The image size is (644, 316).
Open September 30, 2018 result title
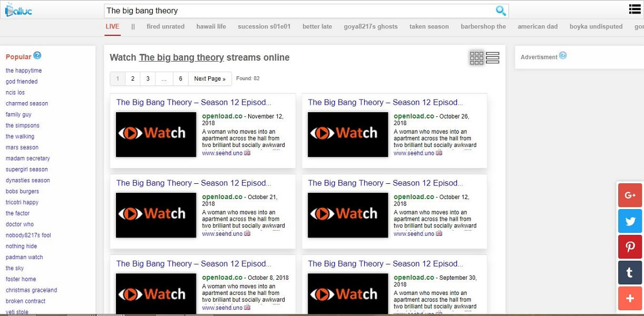(386, 263)
